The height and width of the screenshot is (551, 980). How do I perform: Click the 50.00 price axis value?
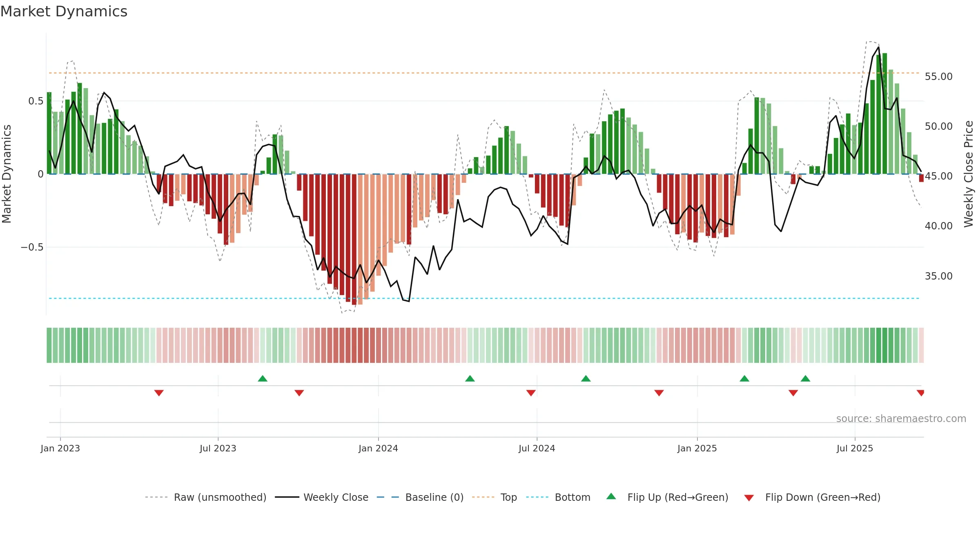coord(939,126)
